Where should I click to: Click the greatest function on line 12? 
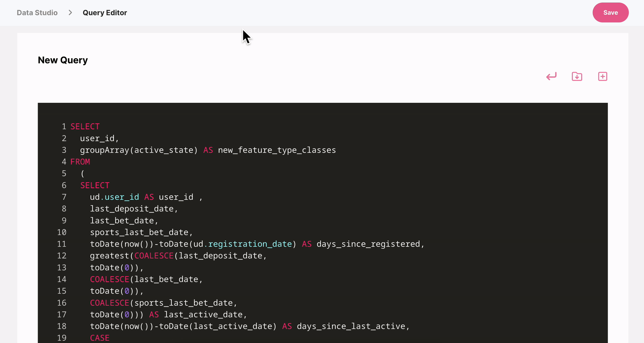coord(110,256)
